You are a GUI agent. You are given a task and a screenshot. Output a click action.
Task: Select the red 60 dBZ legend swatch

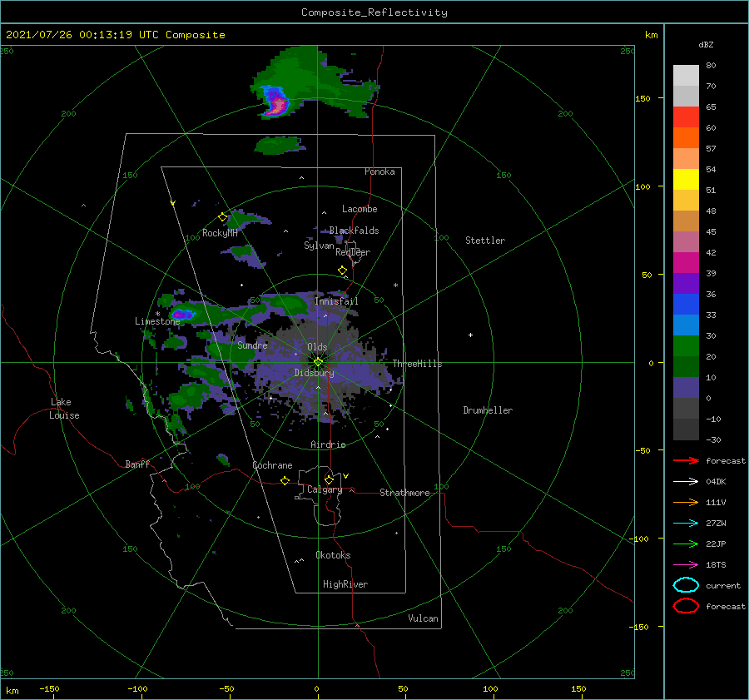coord(686,117)
